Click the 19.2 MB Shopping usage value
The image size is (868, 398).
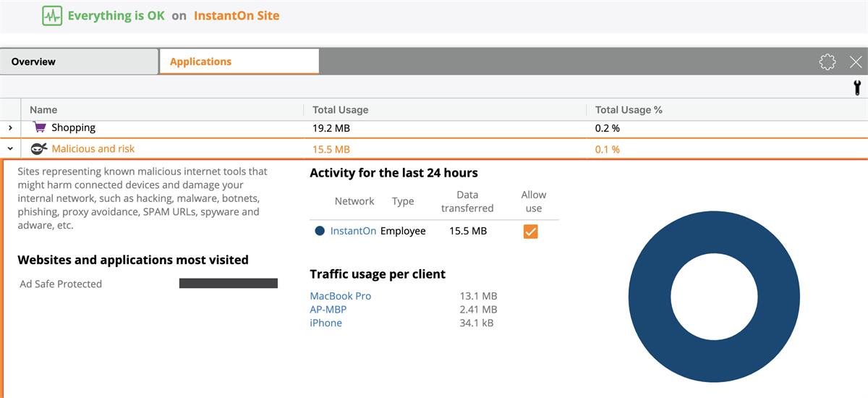(x=331, y=128)
